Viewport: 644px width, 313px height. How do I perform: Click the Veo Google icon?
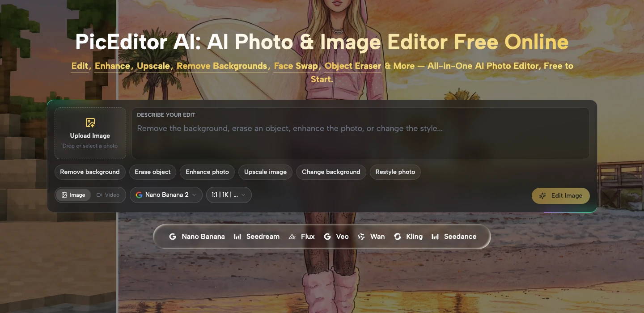coord(327,237)
